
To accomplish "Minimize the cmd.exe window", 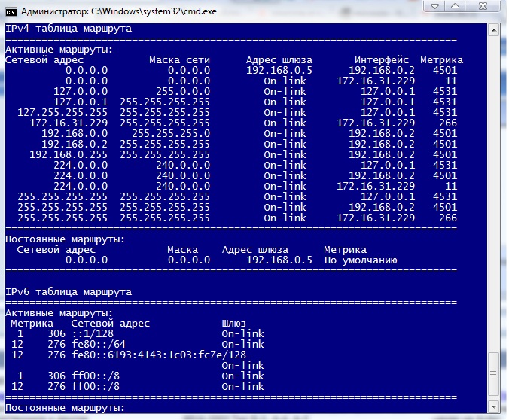I will [x=435, y=6].
